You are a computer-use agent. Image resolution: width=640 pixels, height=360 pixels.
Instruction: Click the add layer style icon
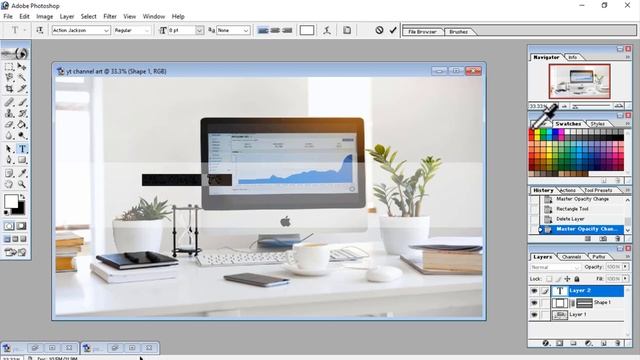point(546,343)
